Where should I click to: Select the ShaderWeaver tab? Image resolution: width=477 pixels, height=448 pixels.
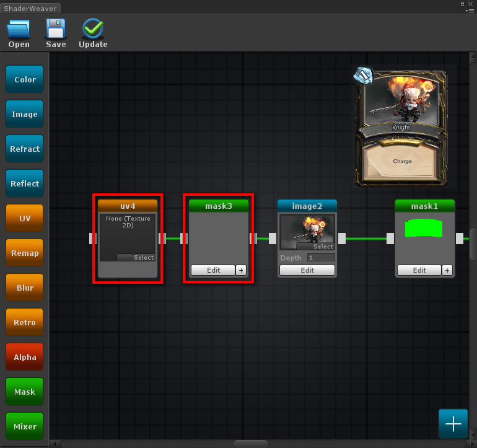coord(30,8)
